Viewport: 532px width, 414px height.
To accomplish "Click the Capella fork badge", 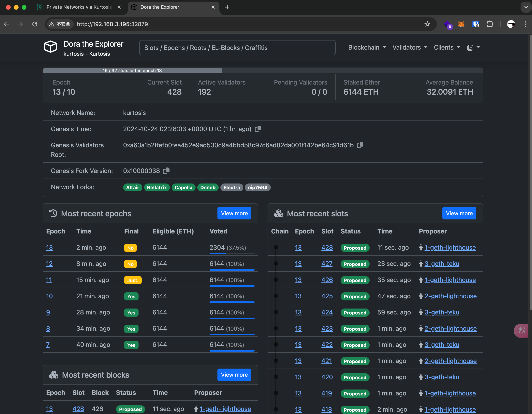I will [184, 187].
